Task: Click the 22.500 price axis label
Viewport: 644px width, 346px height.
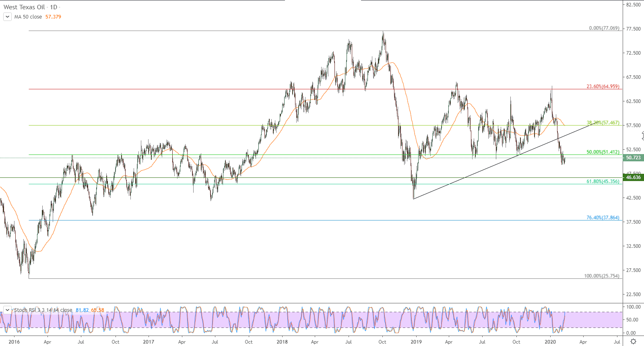Action: click(x=633, y=295)
